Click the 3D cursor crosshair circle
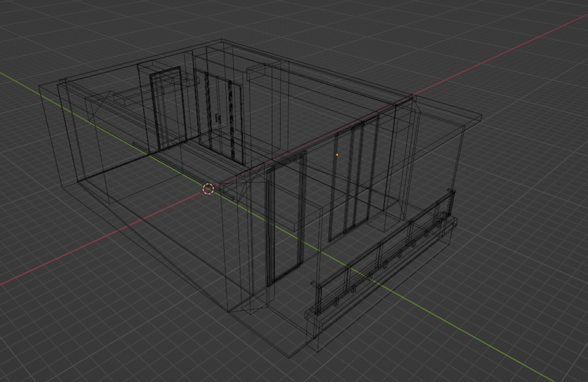The width and height of the screenshot is (588, 382). coord(208,189)
